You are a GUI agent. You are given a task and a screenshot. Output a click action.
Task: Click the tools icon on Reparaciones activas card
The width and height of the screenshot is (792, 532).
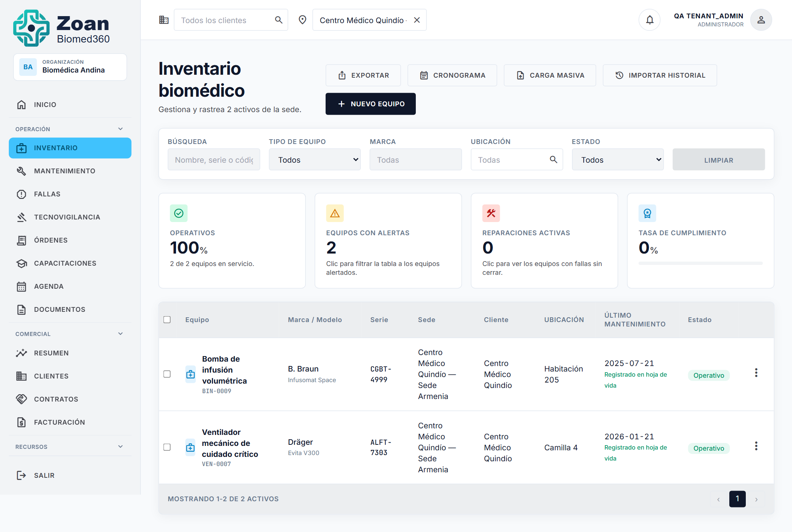click(x=491, y=213)
